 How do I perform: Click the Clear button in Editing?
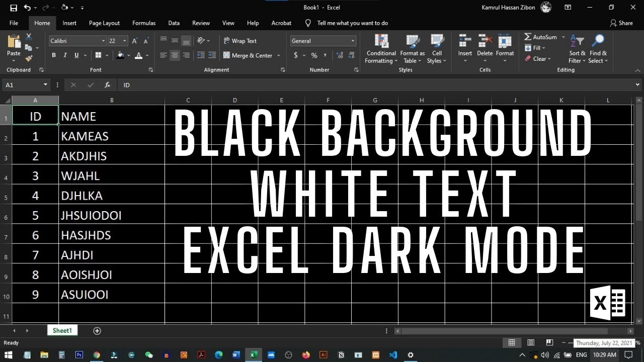[x=538, y=59]
